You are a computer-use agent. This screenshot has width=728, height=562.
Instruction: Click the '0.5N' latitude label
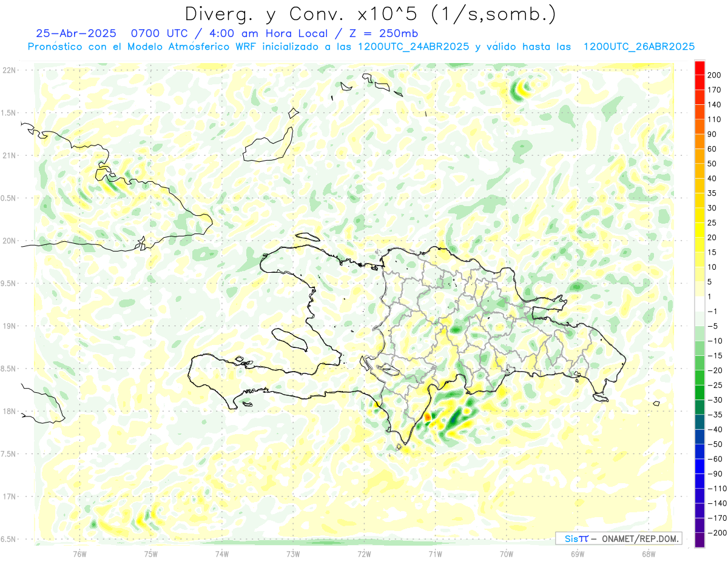tap(8, 198)
